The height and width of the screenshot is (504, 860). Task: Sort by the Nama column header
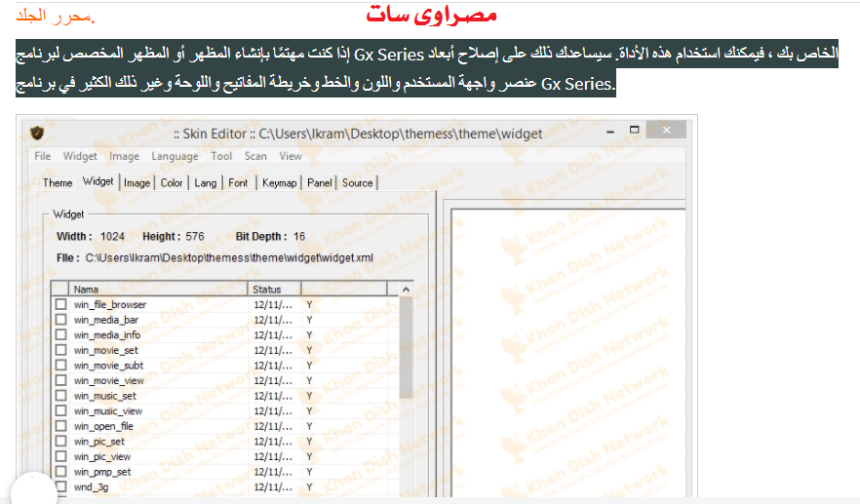click(158, 289)
